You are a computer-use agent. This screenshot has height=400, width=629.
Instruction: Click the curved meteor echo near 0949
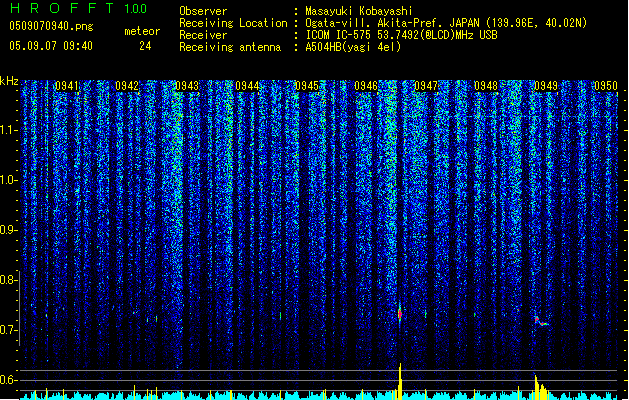pyautogui.click(x=541, y=321)
